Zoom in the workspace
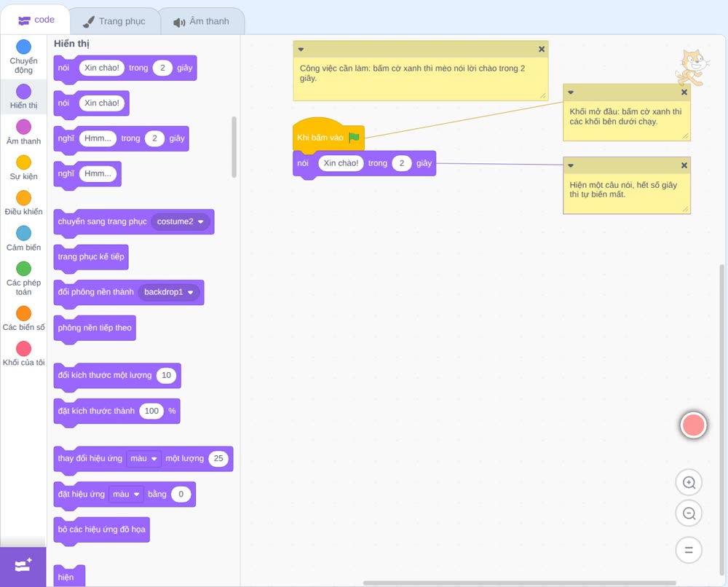The image size is (728, 587). tap(689, 483)
